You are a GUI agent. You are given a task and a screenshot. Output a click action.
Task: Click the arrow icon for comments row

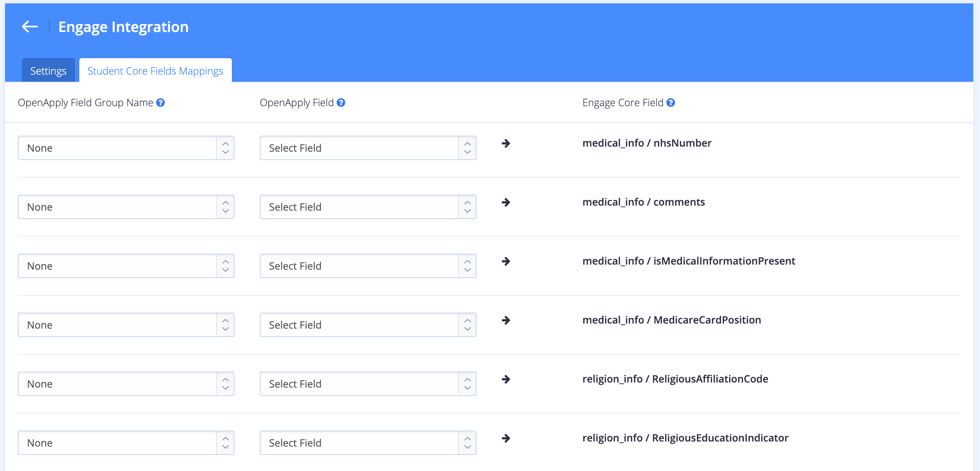506,203
